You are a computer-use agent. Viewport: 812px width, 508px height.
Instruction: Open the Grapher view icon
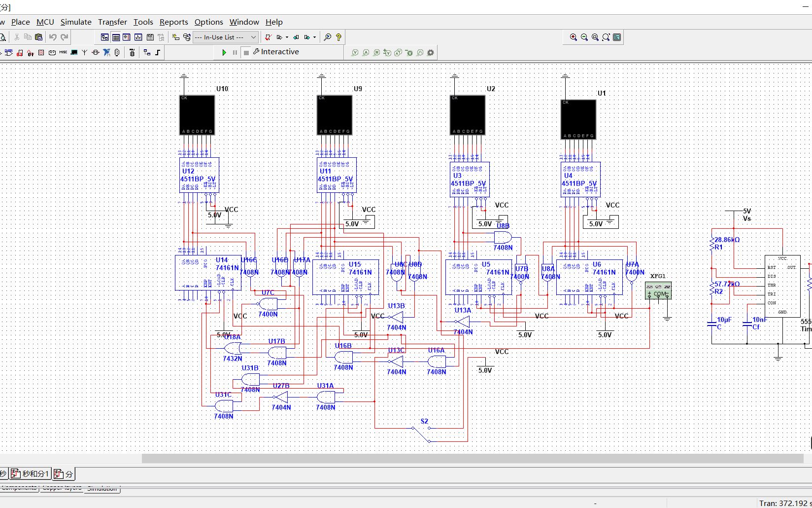click(x=138, y=37)
